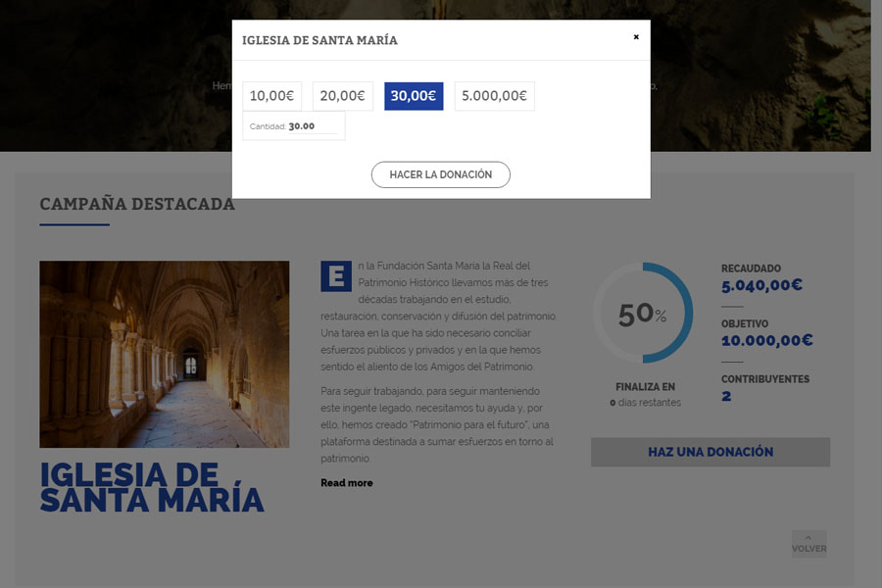Click the 50% circular progress indicator
The height and width of the screenshot is (588, 882).
click(x=643, y=314)
